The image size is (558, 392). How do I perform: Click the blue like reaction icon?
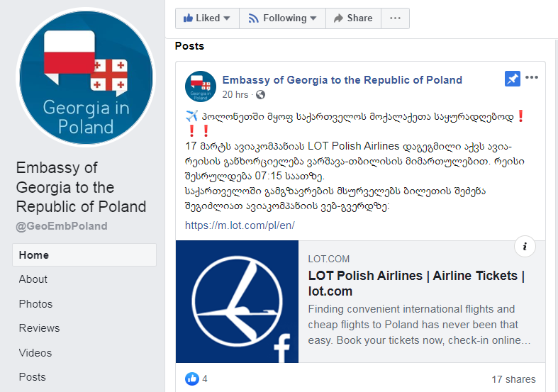[x=192, y=379]
